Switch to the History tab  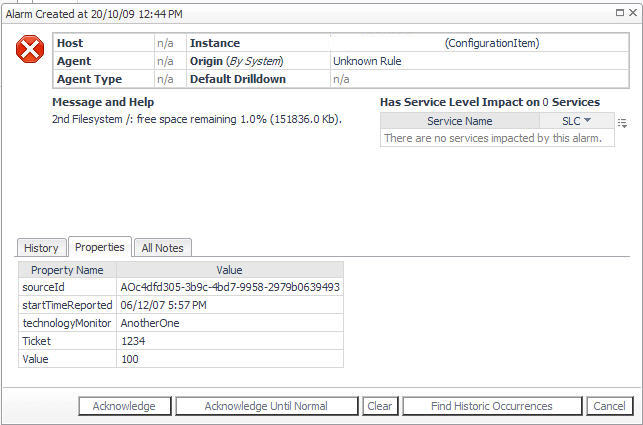(42, 248)
